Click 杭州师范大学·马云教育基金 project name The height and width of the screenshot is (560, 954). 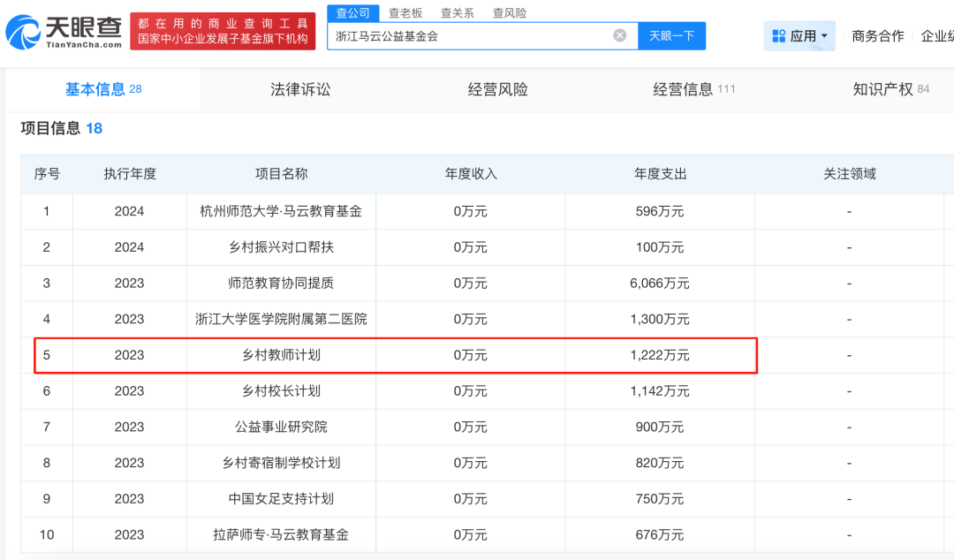tap(281, 211)
